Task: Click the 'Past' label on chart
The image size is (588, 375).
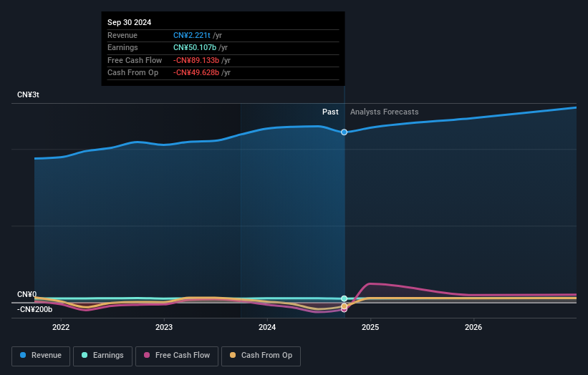Action: point(330,112)
